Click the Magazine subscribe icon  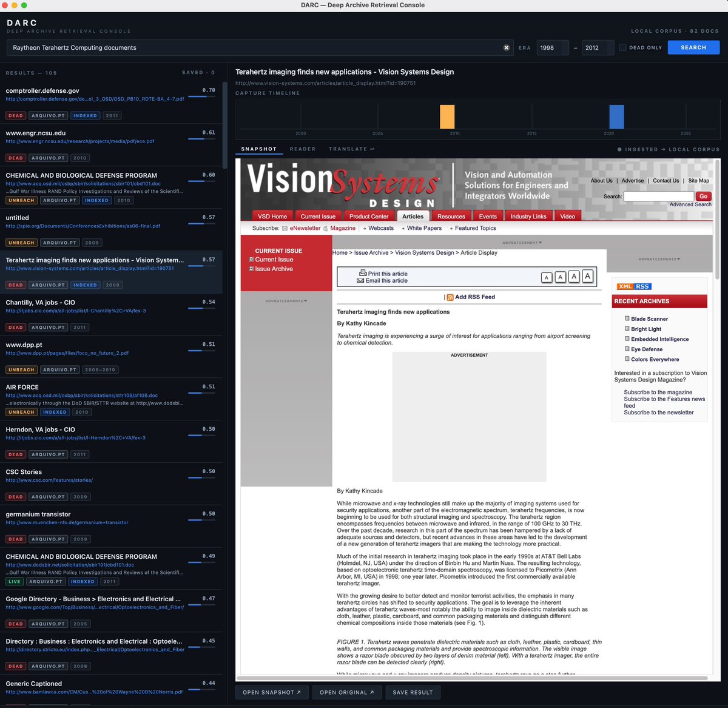pyautogui.click(x=326, y=228)
